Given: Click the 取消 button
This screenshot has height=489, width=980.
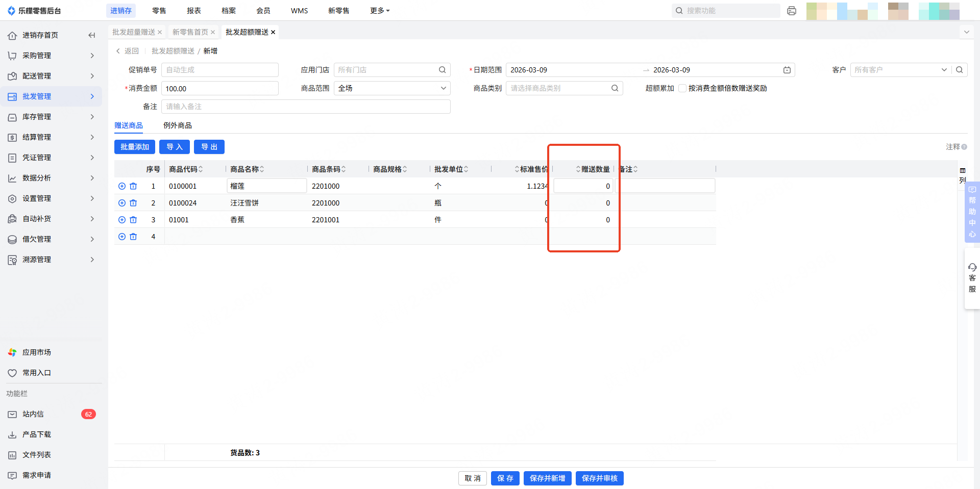Looking at the screenshot, I should pyautogui.click(x=473, y=478).
